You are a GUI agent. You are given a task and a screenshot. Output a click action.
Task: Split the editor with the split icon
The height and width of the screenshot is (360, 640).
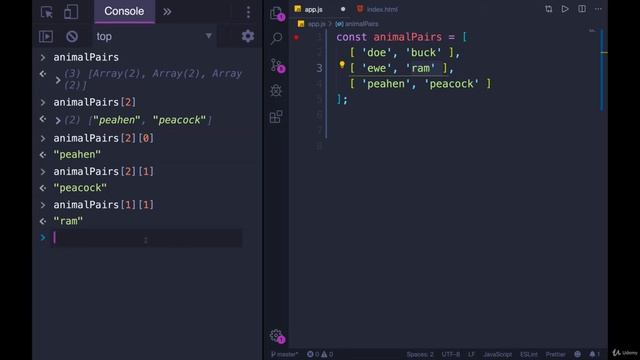point(582,9)
